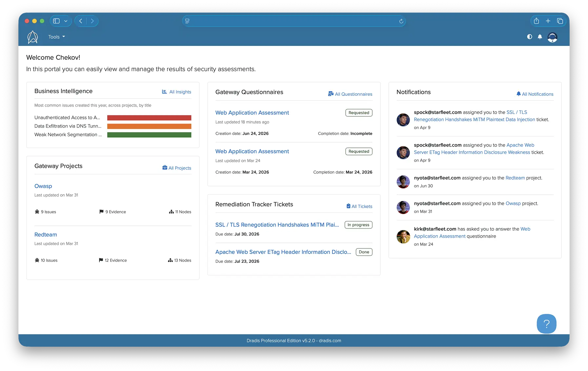Open a new browser tab
The height and width of the screenshot is (371, 588).
(x=548, y=21)
